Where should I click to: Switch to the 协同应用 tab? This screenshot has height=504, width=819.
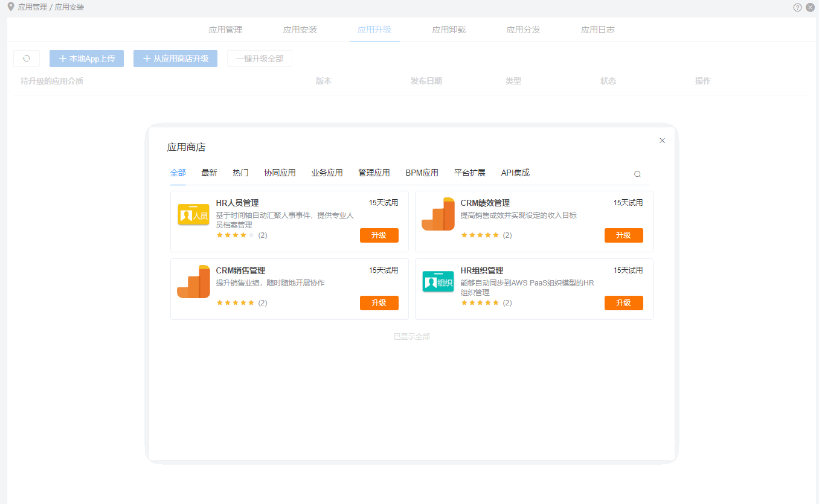pyautogui.click(x=280, y=173)
